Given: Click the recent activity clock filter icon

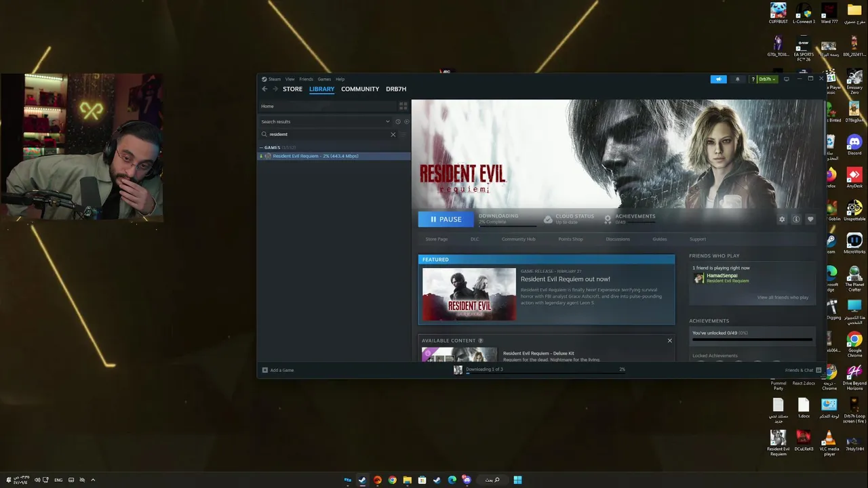Looking at the screenshot, I should [x=397, y=121].
